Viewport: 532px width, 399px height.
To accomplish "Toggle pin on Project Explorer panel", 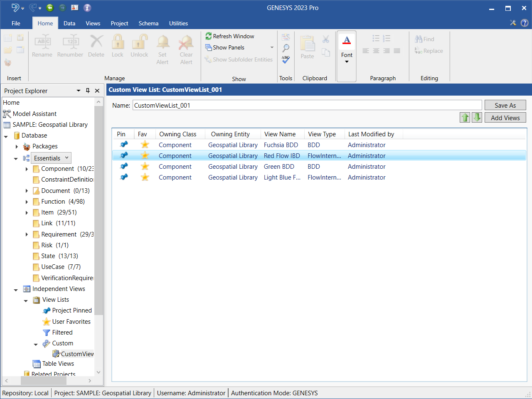I will point(88,91).
